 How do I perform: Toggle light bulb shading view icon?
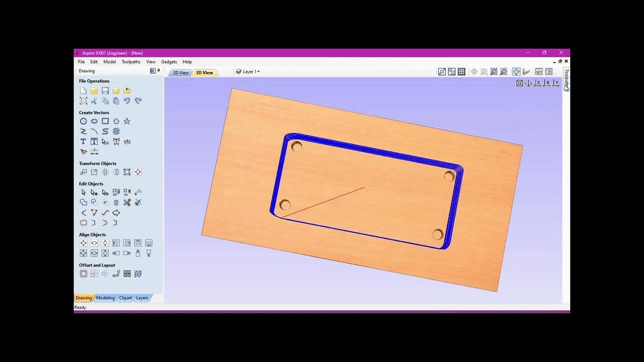pos(516,72)
